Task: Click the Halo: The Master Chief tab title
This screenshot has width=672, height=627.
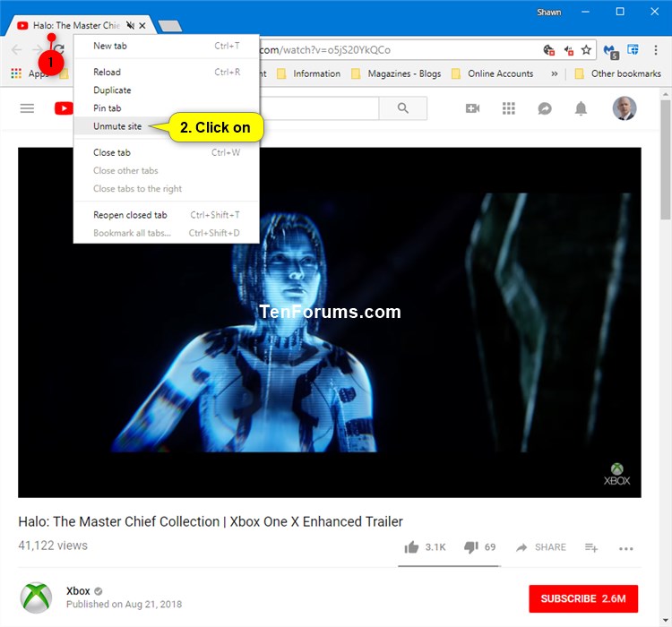Action: pos(76,26)
